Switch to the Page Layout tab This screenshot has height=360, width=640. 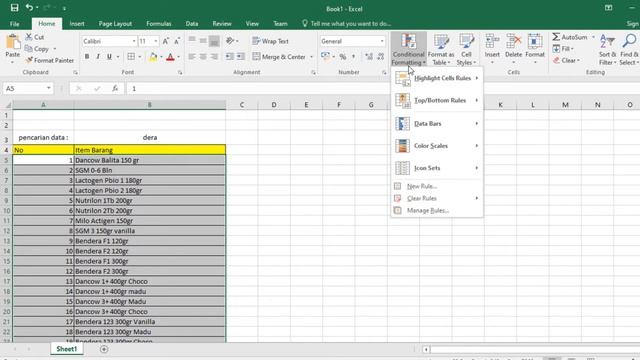click(115, 24)
